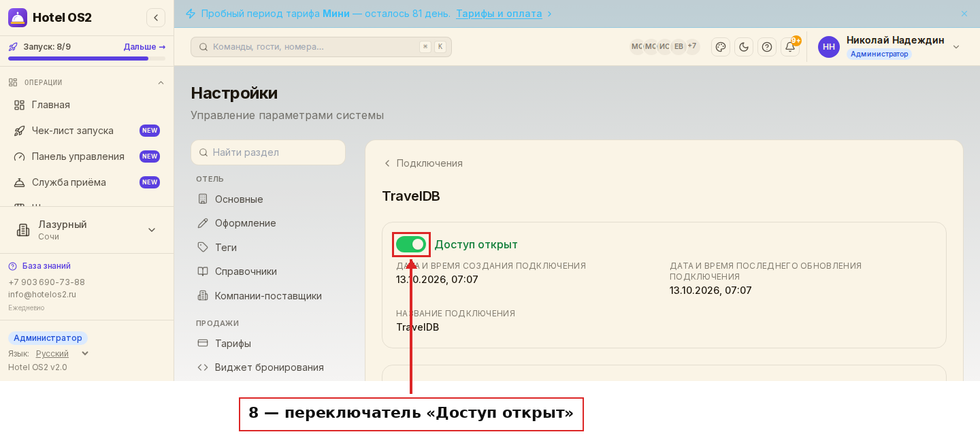Click the Николай Надеждин user name
The image size is (980, 447).
pos(896,39)
